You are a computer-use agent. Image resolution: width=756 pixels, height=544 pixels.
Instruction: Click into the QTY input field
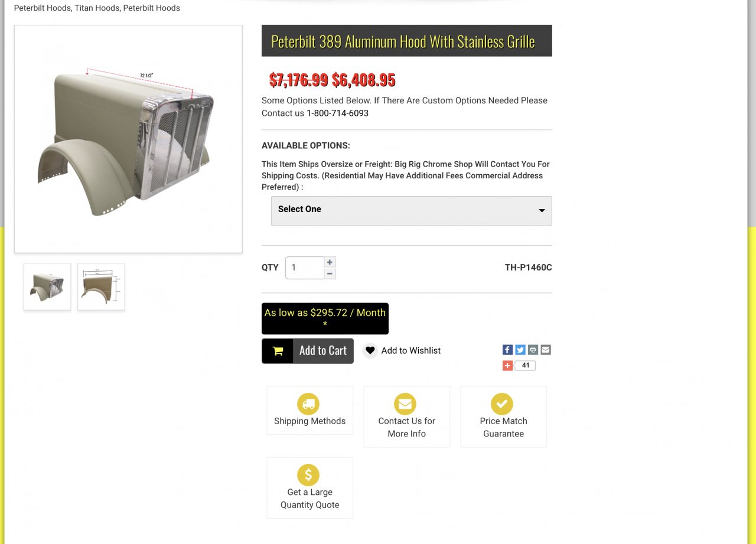tap(305, 268)
